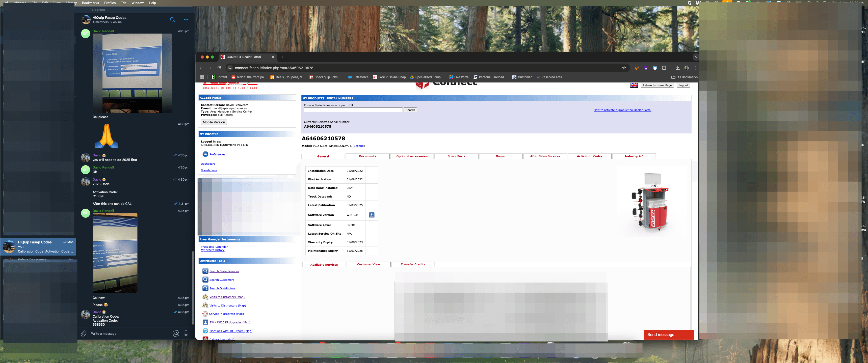Click the serial number search input field
This screenshot has width=868, height=363.
tap(353, 110)
